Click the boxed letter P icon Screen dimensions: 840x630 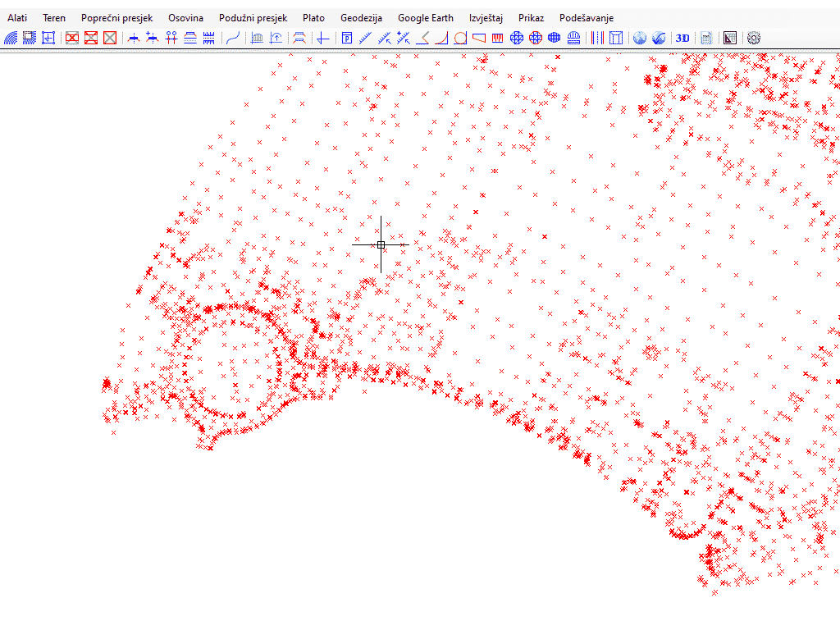coord(347,38)
